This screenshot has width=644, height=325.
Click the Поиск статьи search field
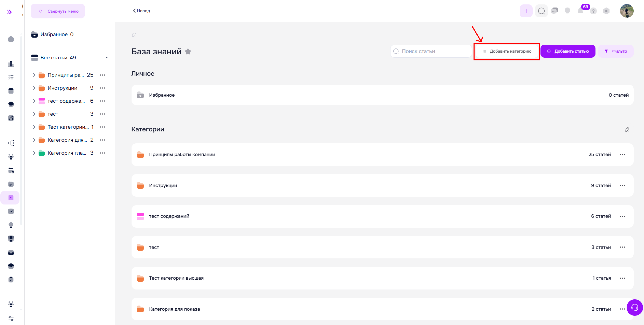click(x=431, y=51)
